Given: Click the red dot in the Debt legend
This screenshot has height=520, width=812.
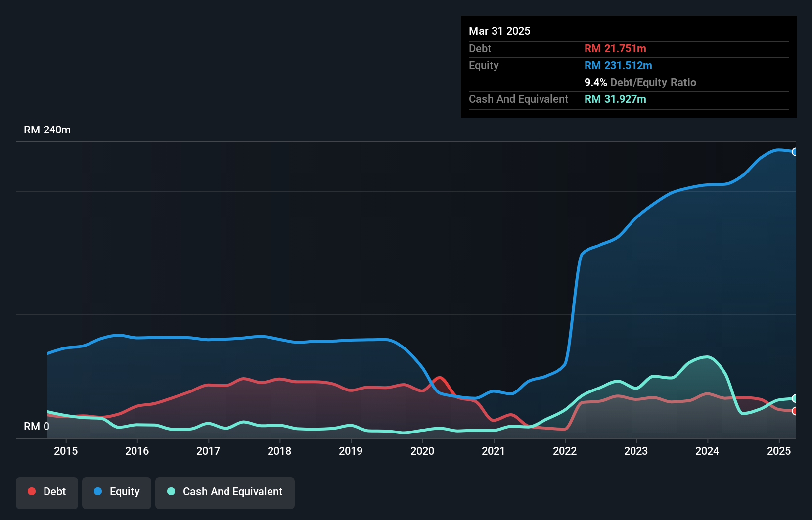Looking at the screenshot, I should 32,491.
